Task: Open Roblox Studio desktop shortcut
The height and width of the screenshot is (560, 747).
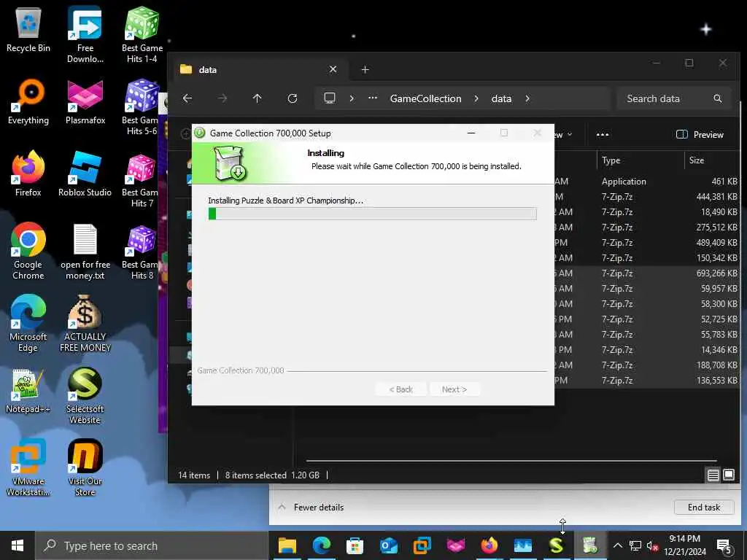Action: pos(85,174)
